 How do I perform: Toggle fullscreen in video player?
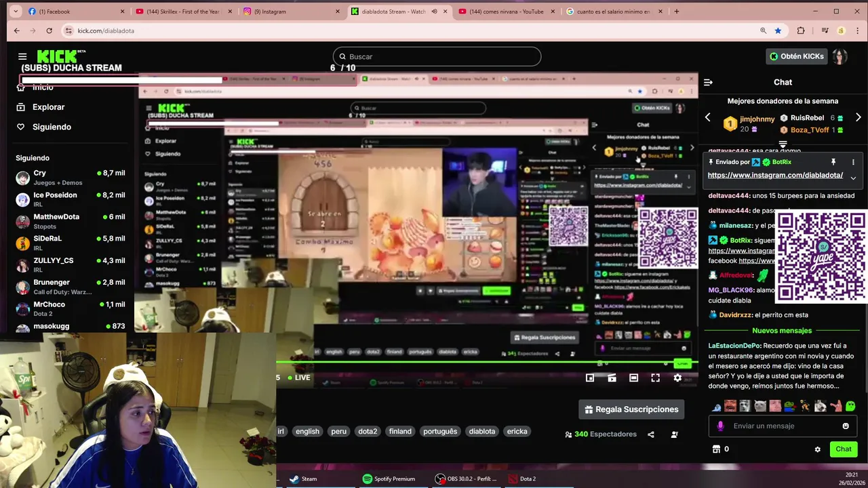[x=655, y=378]
